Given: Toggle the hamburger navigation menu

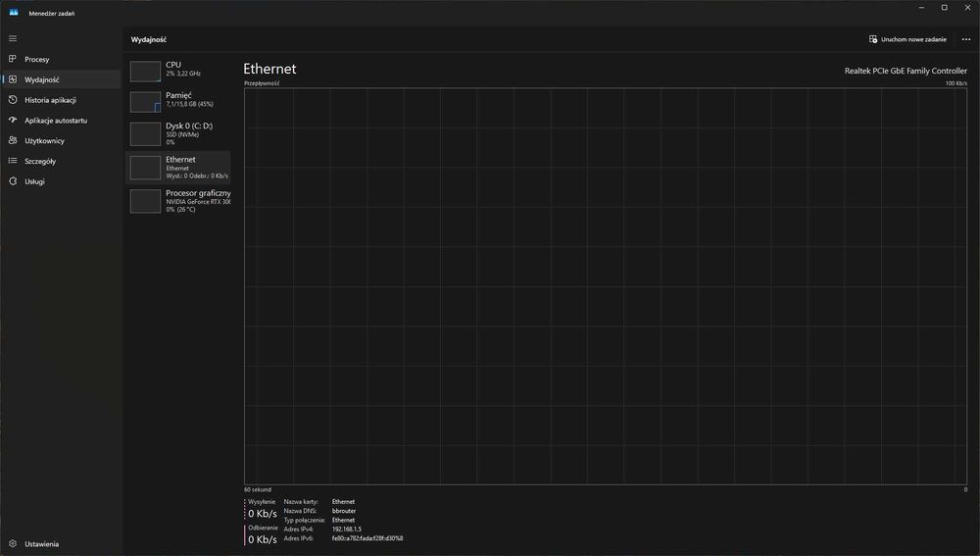Looking at the screenshot, I should coord(13,39).
